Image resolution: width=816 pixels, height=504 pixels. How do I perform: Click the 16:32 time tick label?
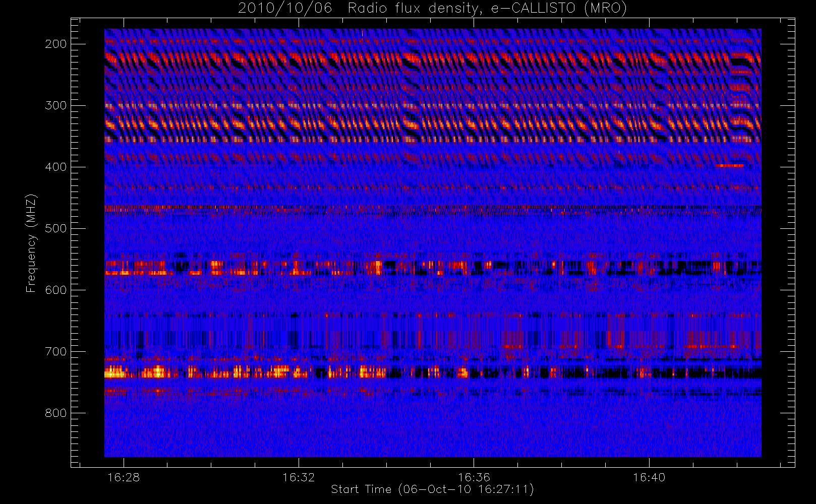coord(299,477)
